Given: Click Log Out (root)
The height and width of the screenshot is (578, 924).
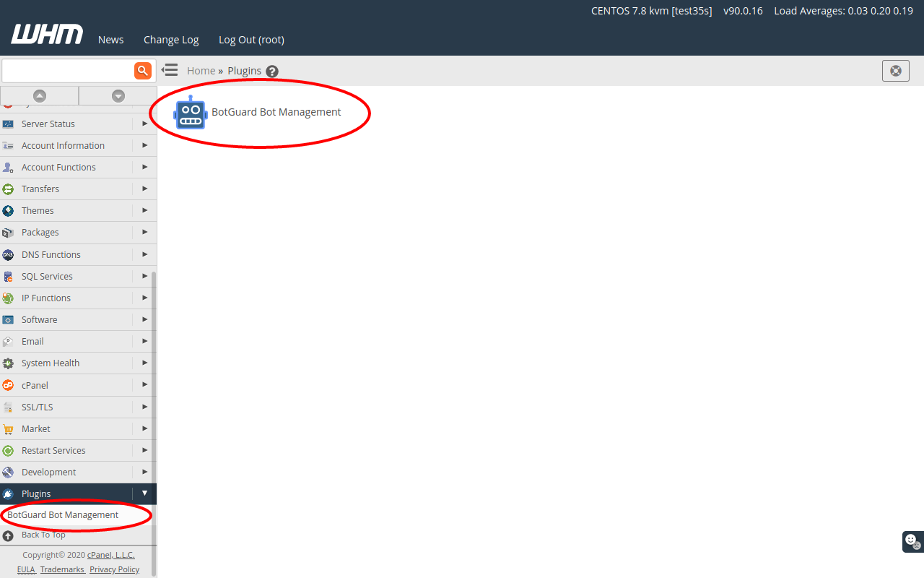Looking at the screenshot, I should click(x=251, y=40).
